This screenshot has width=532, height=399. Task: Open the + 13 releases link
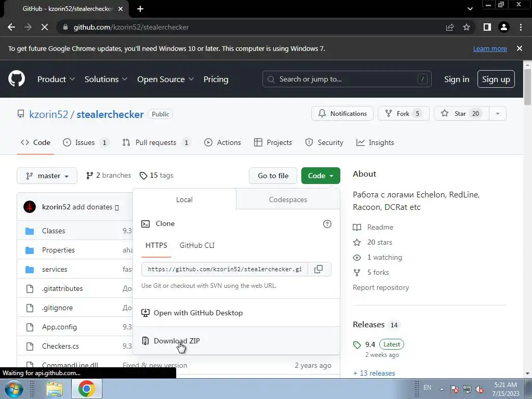pyautogui.click(x=374, y=373)
